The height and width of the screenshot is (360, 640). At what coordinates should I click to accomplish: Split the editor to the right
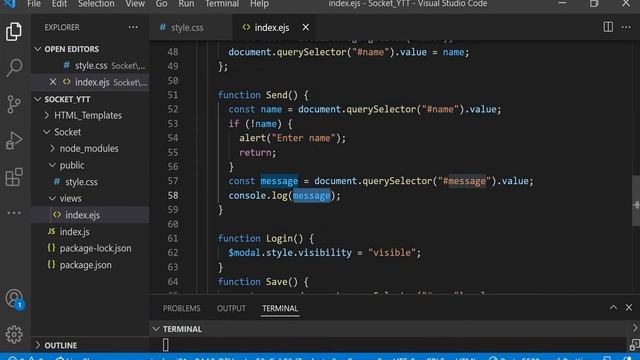(x=608, y=27)
